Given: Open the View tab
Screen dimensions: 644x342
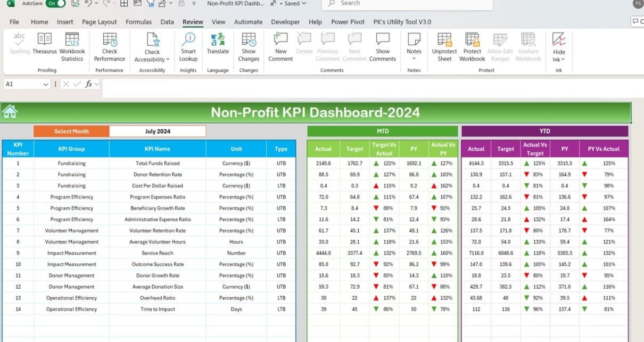Looking at the screenshot, I should (x=218, y=22).
